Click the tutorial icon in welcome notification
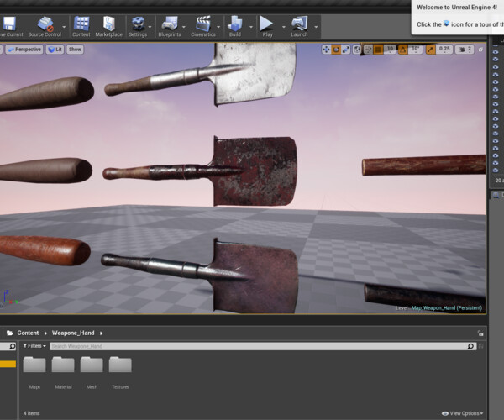The height and width of the screenshot is (420, 504). (x=446, y=24)
